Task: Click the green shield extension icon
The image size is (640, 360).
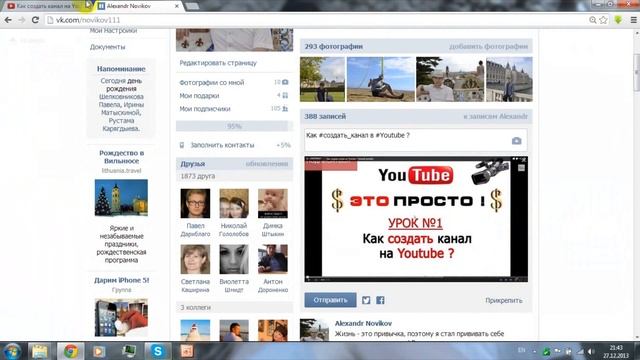Action: click(618, 20)
